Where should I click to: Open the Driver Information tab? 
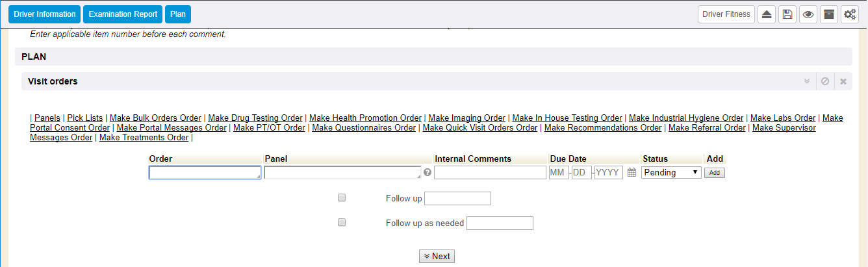(44, 14)
